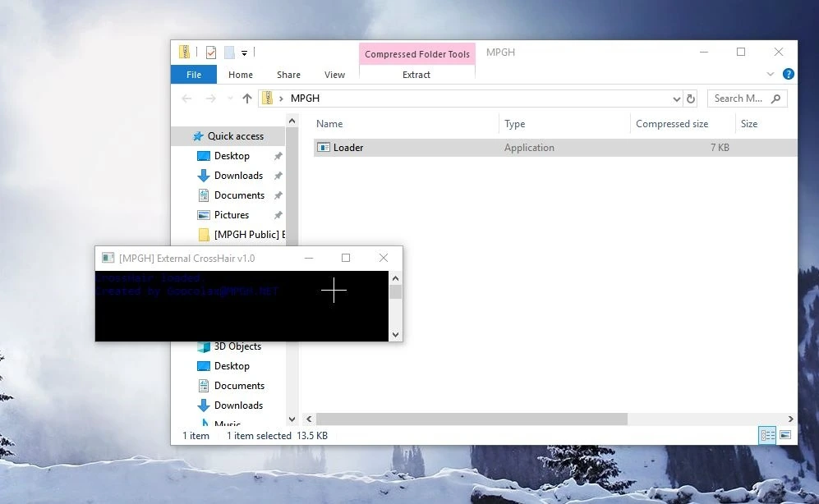Open the View ribbon tab
Image resolution: width=819 pixels, height=504 pixels.
pos(334,75)
